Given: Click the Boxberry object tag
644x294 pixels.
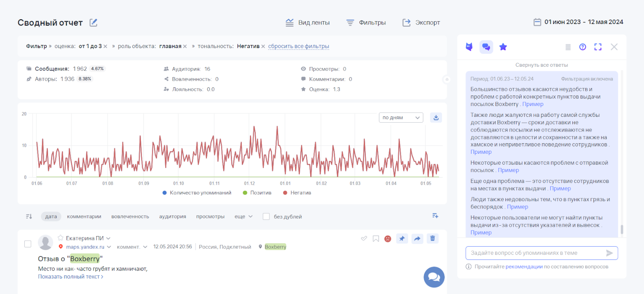Looking at the screenshot, I should (x=275, y=247).
